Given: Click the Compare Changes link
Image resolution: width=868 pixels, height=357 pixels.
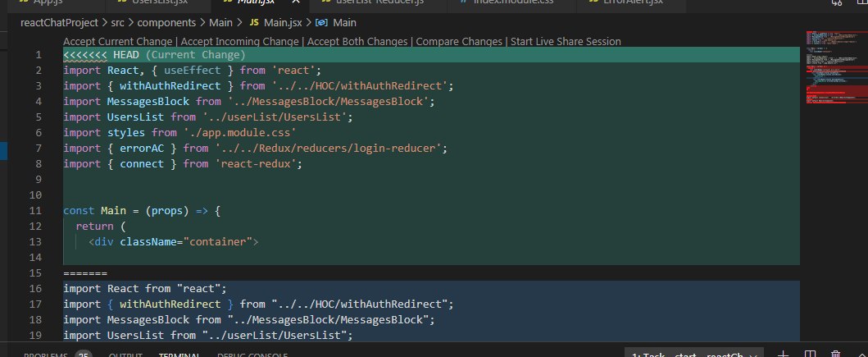Looking at the screenshot, I should [x=458, y=41].
